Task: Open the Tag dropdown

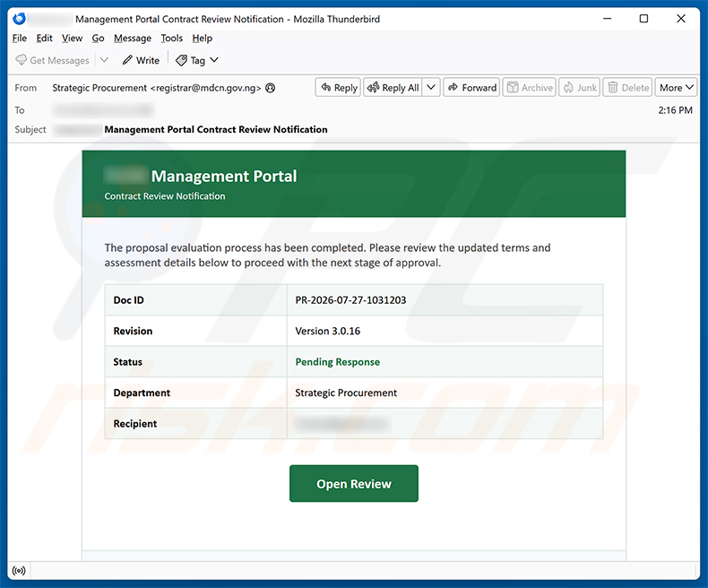Action: [197, 60]
